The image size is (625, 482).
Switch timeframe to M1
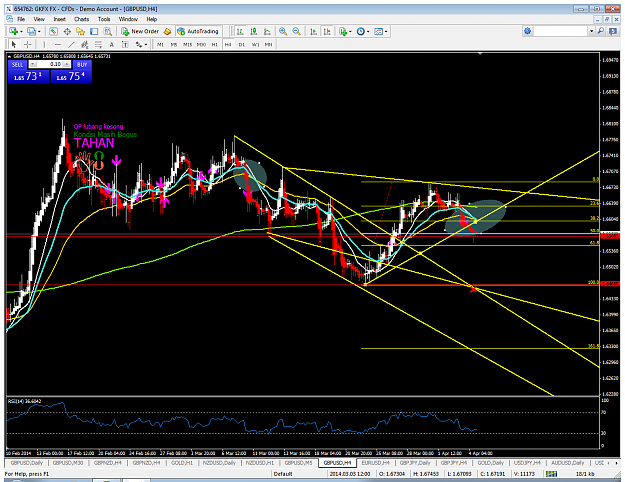[160, 45]
